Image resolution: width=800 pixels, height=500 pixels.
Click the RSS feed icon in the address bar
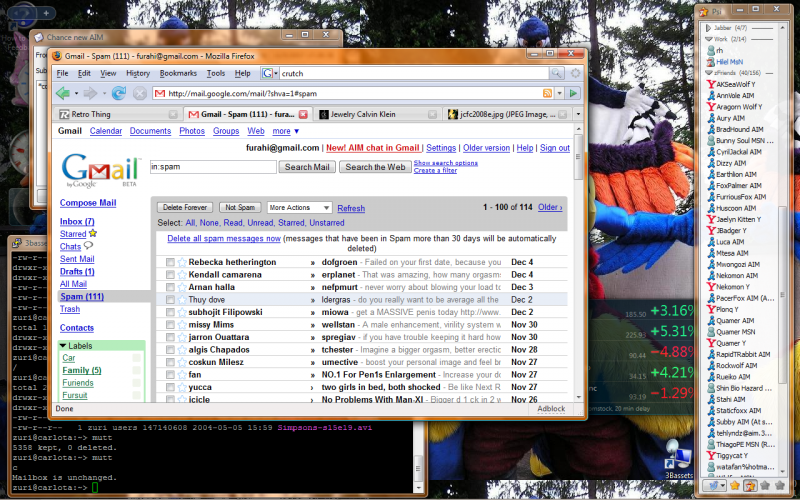coord(548,93)
